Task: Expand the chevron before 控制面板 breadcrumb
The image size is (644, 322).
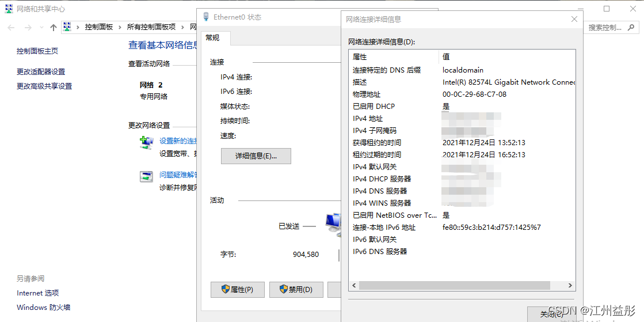Action: (78, 28)
